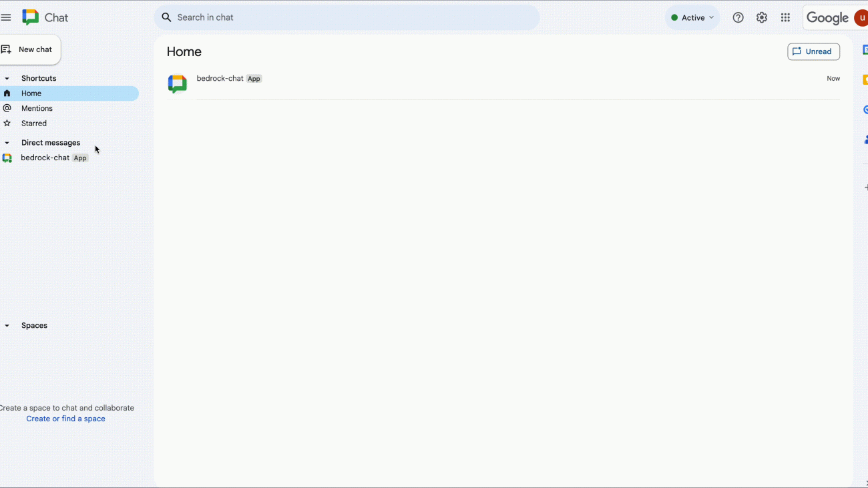Viewport: 868px width, 488px height.
Task: Open Tasks in the side panel
Action: click(865, 109)
